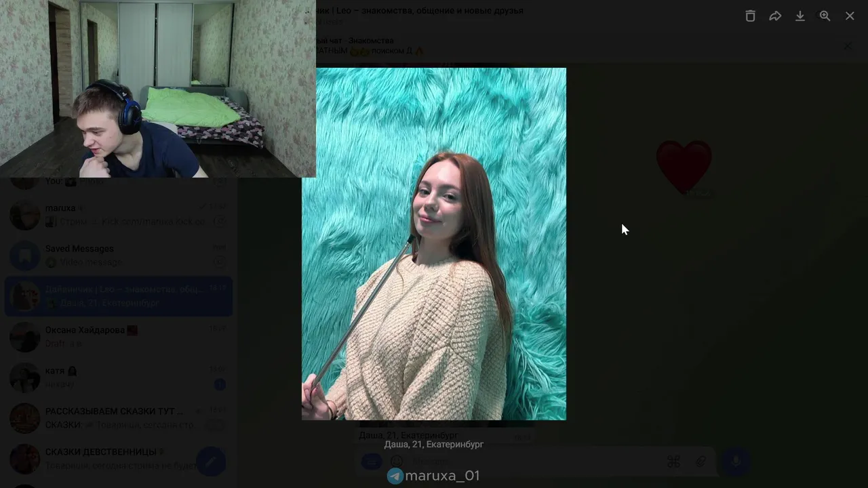
Task: Open the катя chat
Action: [119, 378]
